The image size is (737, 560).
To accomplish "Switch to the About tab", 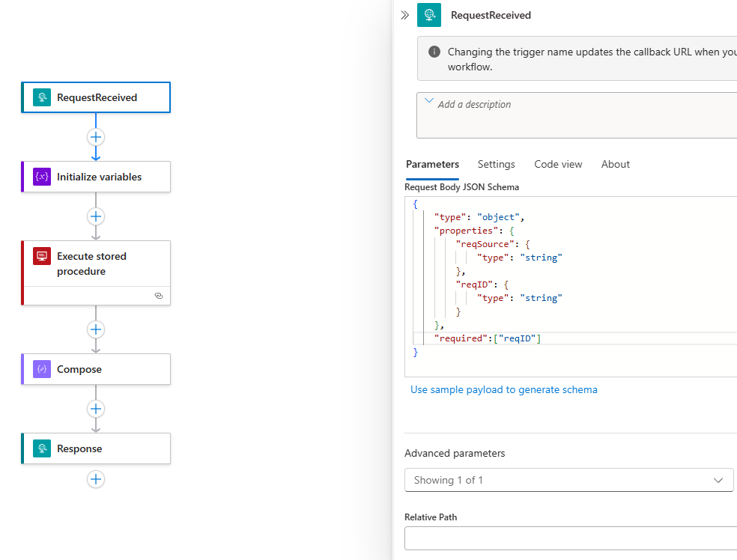I will click(615, 164).
